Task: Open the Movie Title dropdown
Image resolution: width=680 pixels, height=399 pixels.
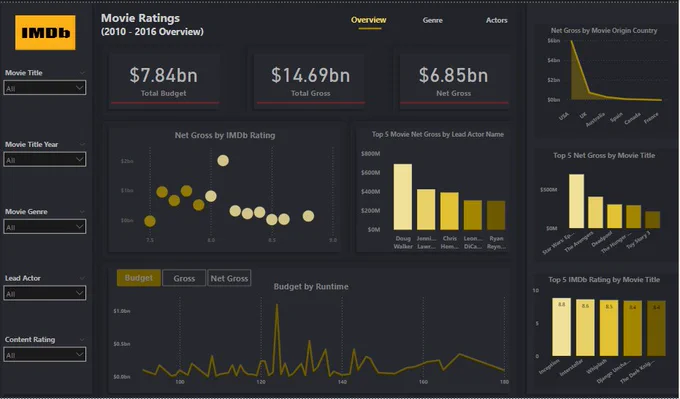Action: tap(45, 88)
